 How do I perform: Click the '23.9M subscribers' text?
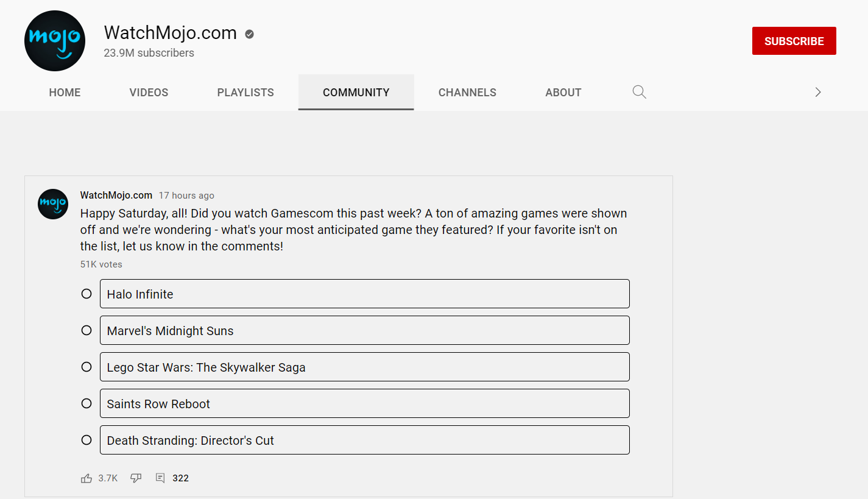tap(149, 53)
